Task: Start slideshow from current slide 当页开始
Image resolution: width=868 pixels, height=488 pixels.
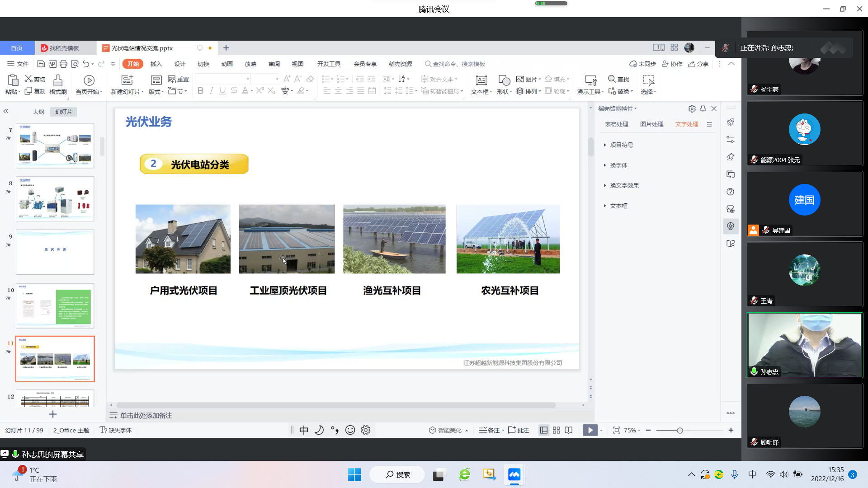Action: click(89, 81)
